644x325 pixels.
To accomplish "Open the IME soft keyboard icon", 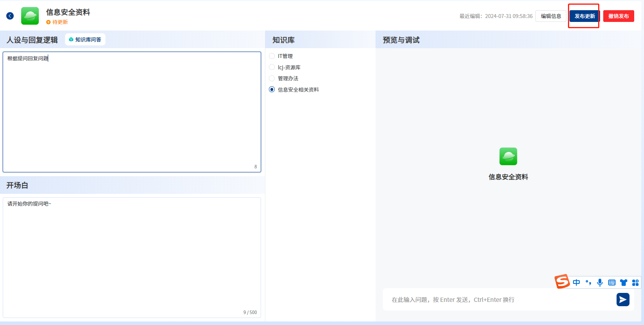I will click(611, 283).
